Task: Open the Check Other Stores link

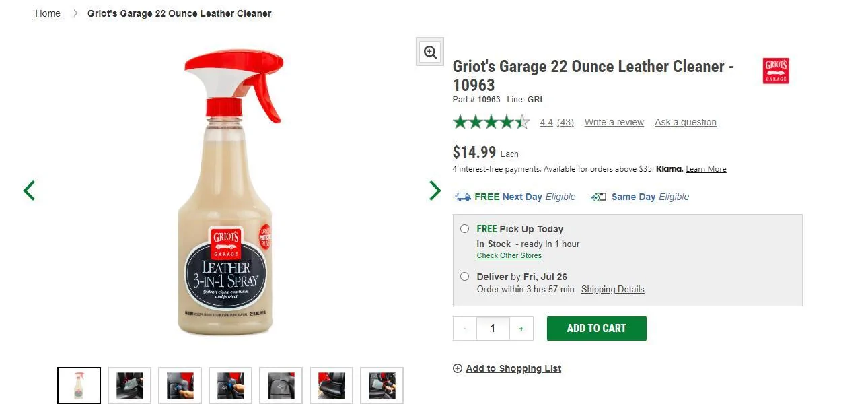Action: tap(509, 255)
